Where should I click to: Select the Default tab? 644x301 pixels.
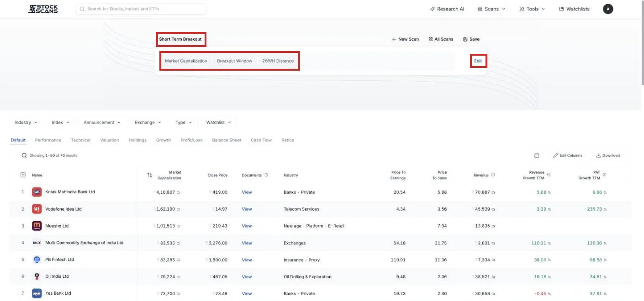coord(18,140)
